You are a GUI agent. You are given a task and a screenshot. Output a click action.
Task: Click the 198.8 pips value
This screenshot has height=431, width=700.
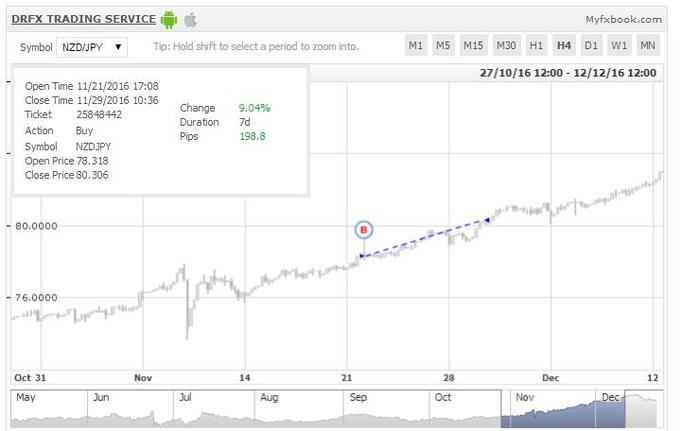pyautogui.click(x=252, y=136)
